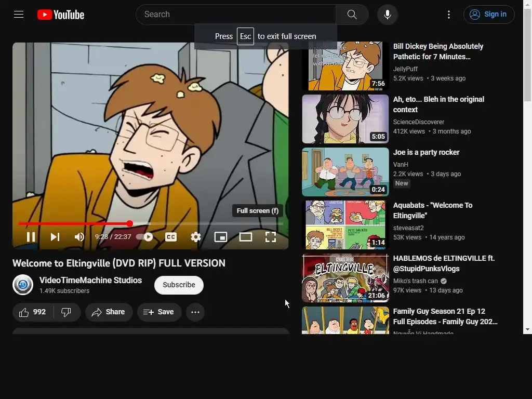Share the video

point(109,312)
